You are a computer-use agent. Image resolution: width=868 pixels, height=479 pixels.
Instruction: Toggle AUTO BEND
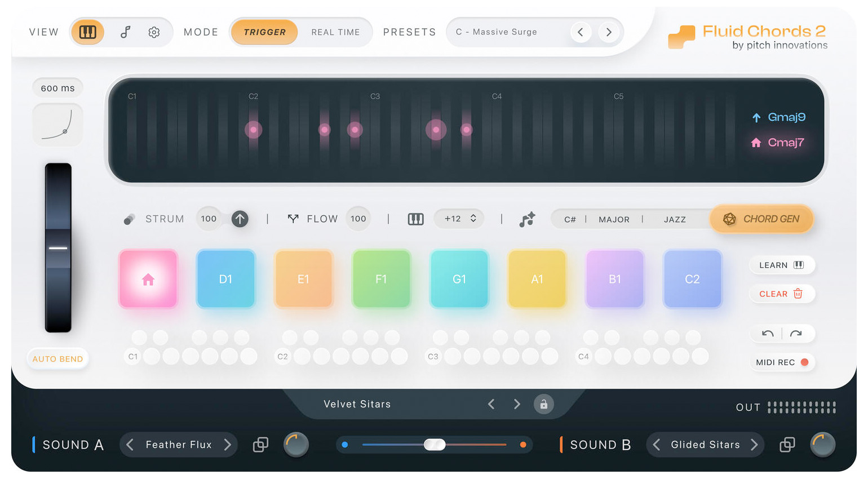point(57,359)
